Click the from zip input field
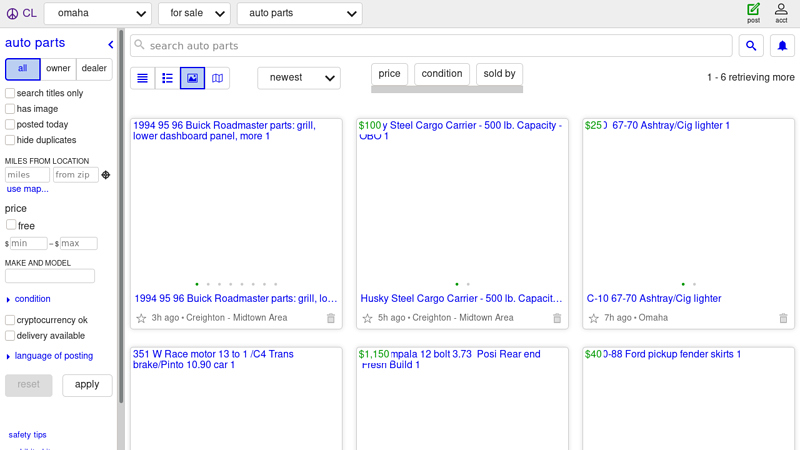Viewport: 800px width, 450px height. tap(76, 175)
